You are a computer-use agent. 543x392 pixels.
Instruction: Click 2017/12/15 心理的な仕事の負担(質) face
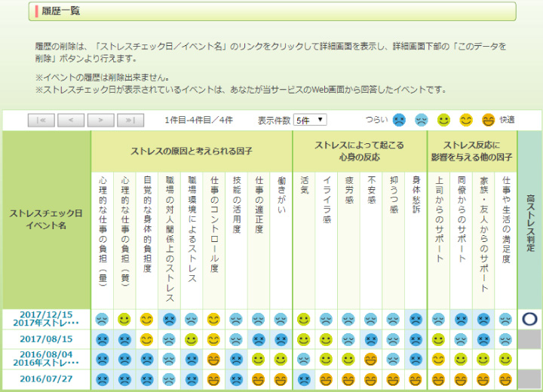(x=124, y=320)
